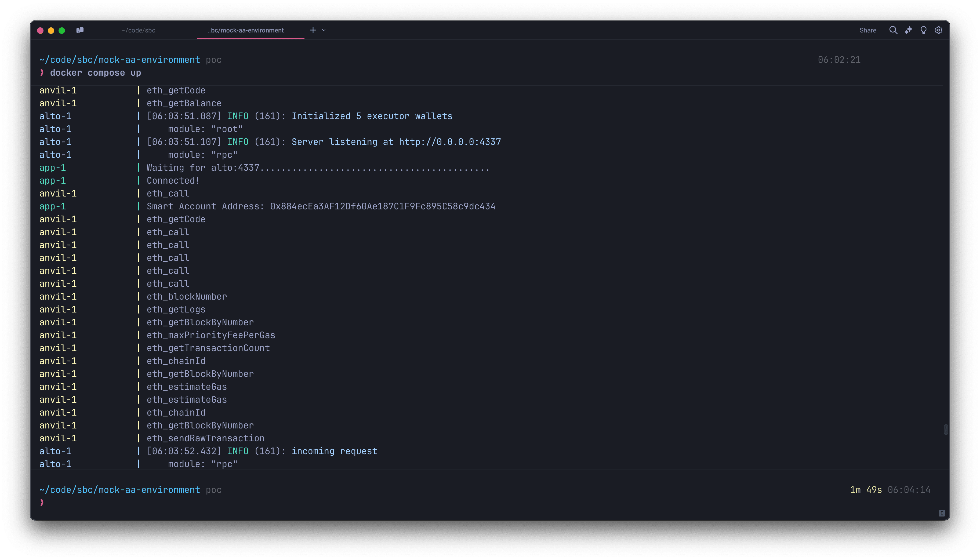Click the module: "root" line
The width and height of the screenshot is (980, 560).
click(205, 129)
